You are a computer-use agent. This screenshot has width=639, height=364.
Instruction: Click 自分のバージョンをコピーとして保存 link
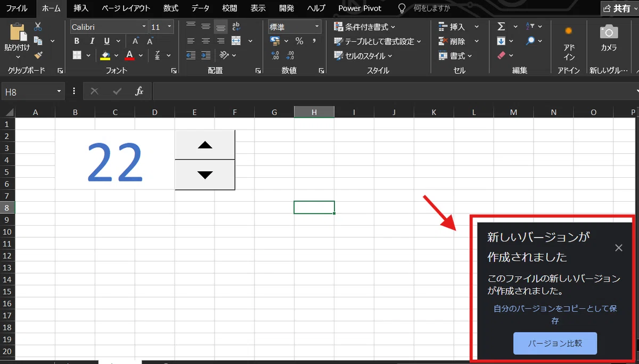555,315
